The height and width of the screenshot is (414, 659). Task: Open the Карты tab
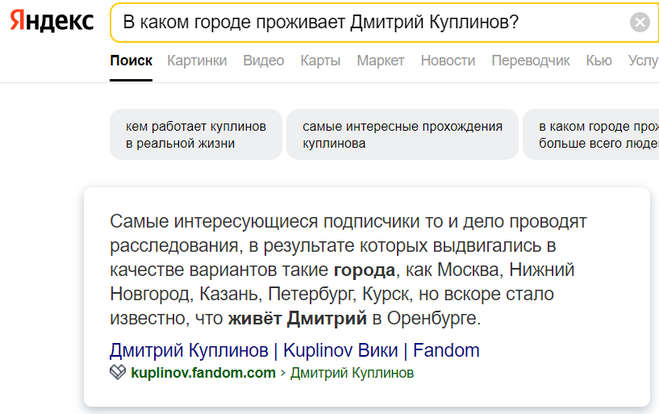click(x=320, y=61)
